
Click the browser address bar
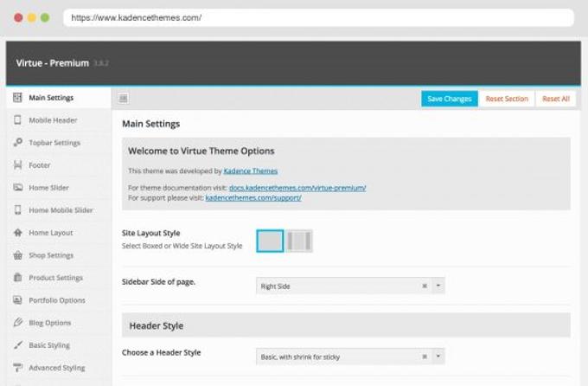tap(320, 17)
